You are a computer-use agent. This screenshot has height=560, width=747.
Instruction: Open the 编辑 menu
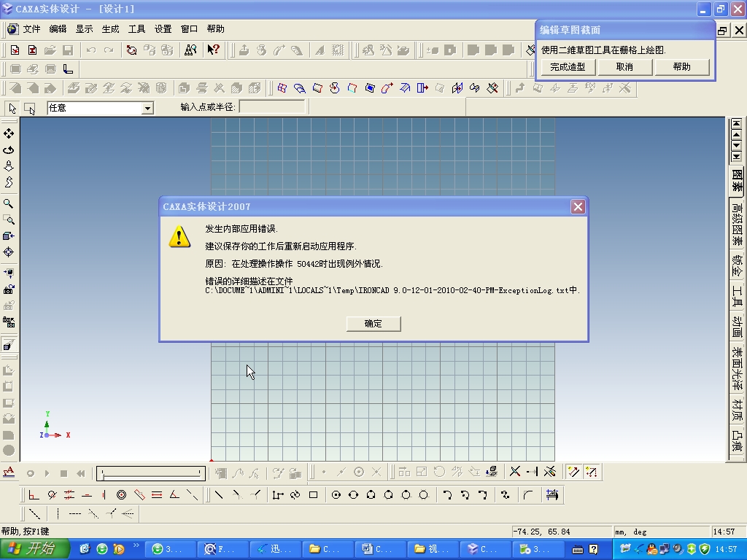58,29
